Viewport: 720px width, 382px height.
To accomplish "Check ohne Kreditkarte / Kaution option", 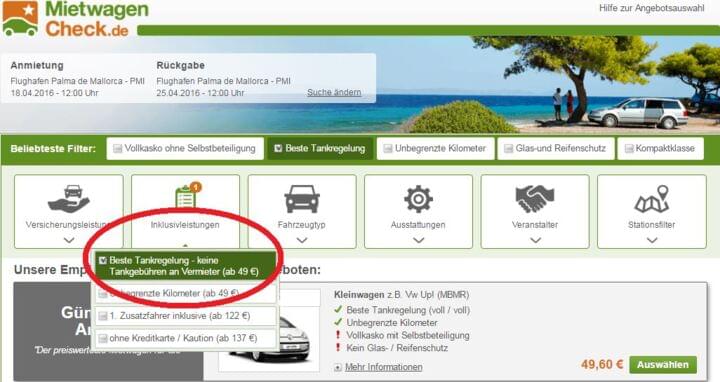I will (x=186, y=338).
